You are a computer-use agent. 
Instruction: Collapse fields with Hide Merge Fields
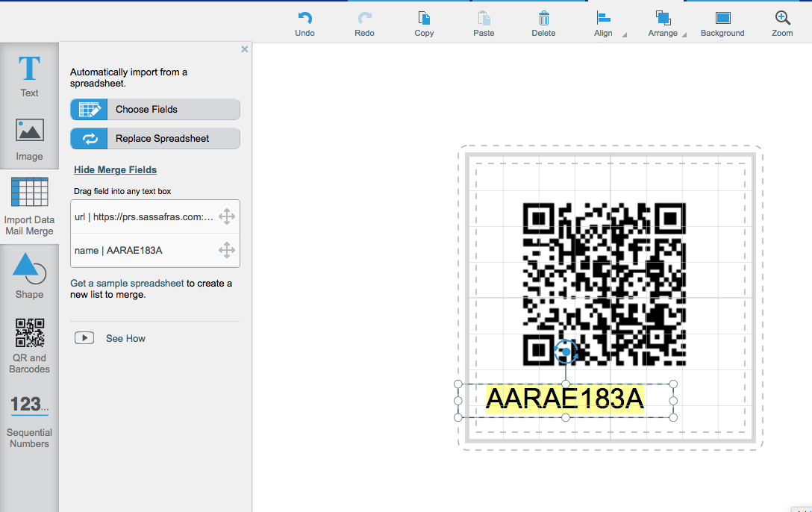[115, 169]
